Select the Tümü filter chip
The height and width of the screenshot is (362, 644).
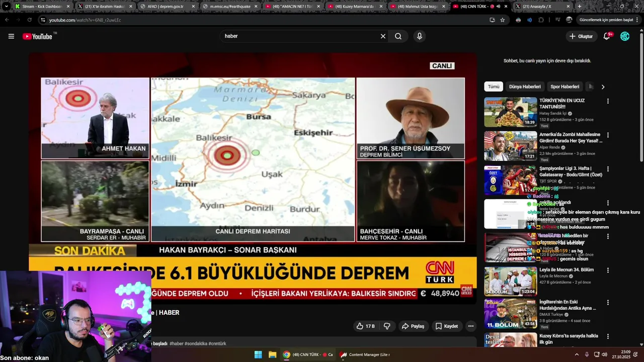click(494, 86)
